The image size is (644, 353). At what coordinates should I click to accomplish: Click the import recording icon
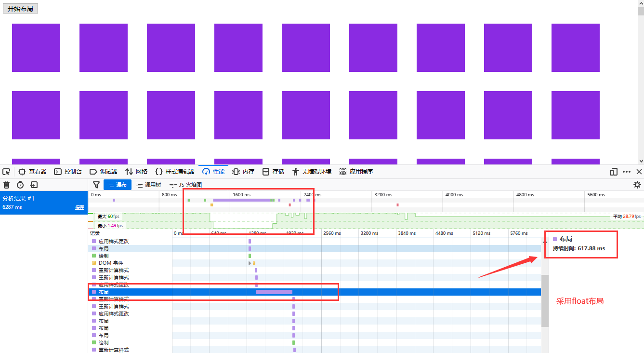(x=34, y=185)
